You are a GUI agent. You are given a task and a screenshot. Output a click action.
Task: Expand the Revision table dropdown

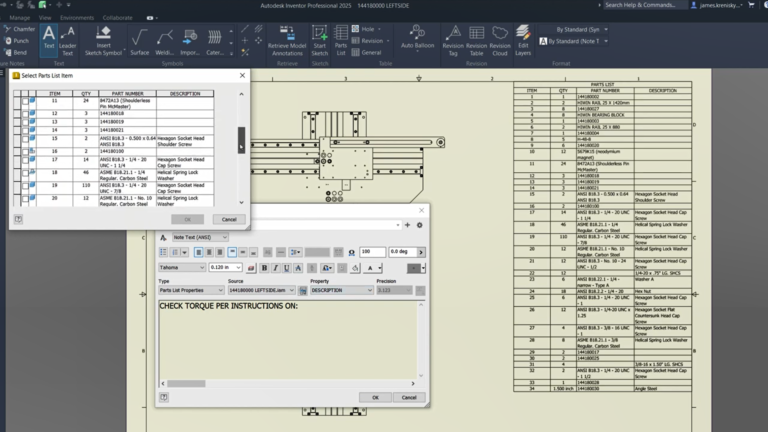[x=388, y=41]
